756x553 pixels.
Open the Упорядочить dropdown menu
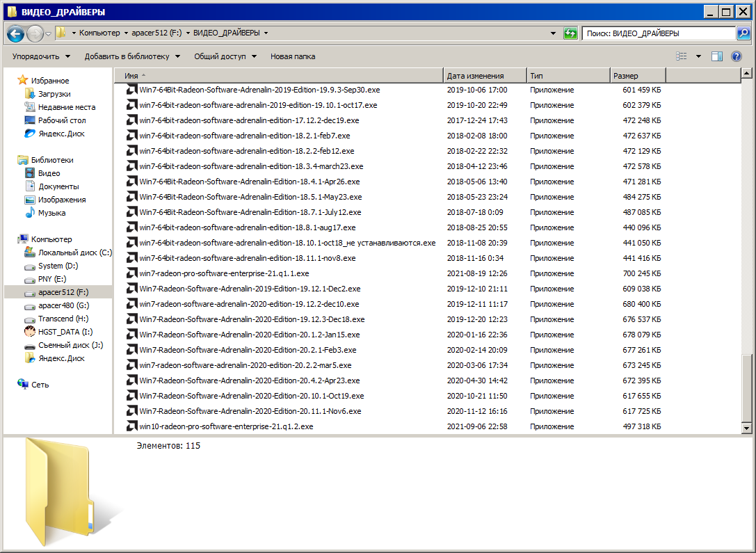(x=42, y=56)
